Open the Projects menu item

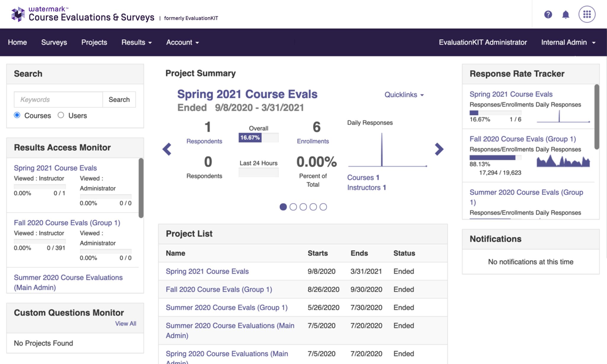click(x=94, y=42)
